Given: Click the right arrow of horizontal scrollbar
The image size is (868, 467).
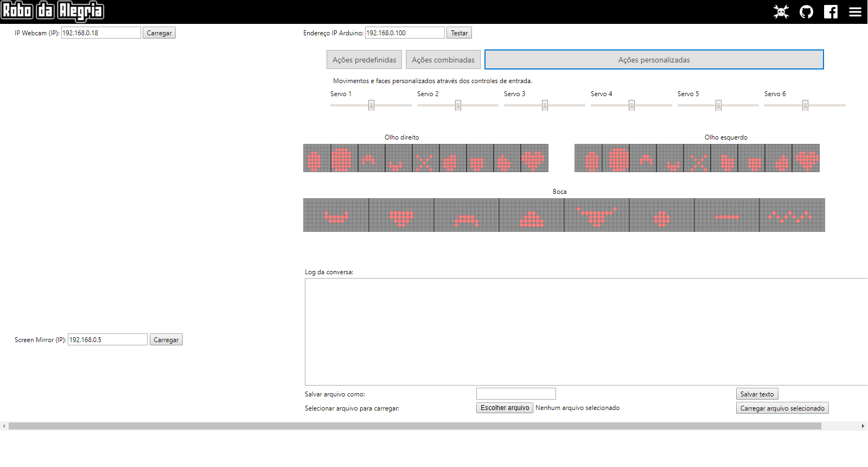Looking at the screenshot, I should click(x=863, y=426).
